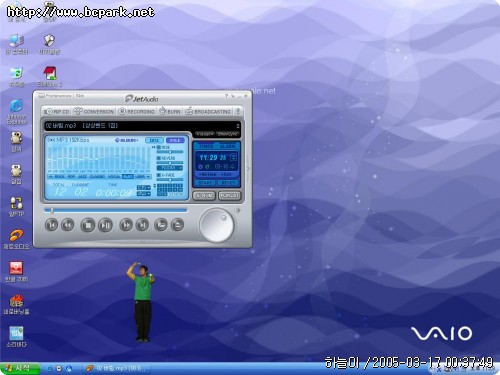Select the ROCK equalizer preset

59,177
